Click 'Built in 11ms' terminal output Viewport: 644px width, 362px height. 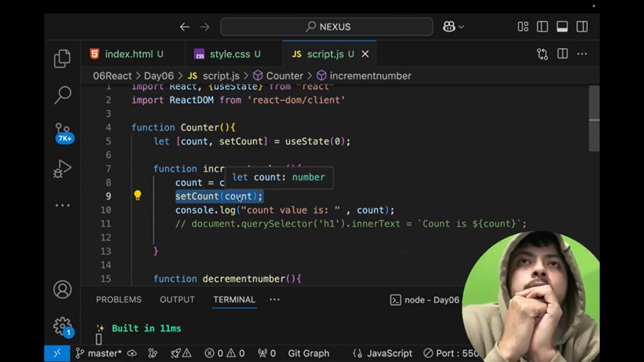pyautogui.click(x=146, y=328)
